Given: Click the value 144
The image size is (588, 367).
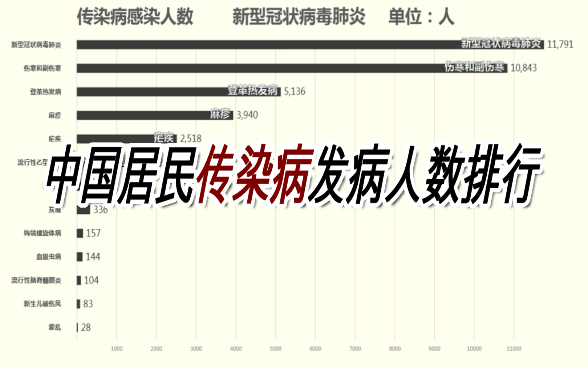Looking at the screenshot, I should 93,257.
